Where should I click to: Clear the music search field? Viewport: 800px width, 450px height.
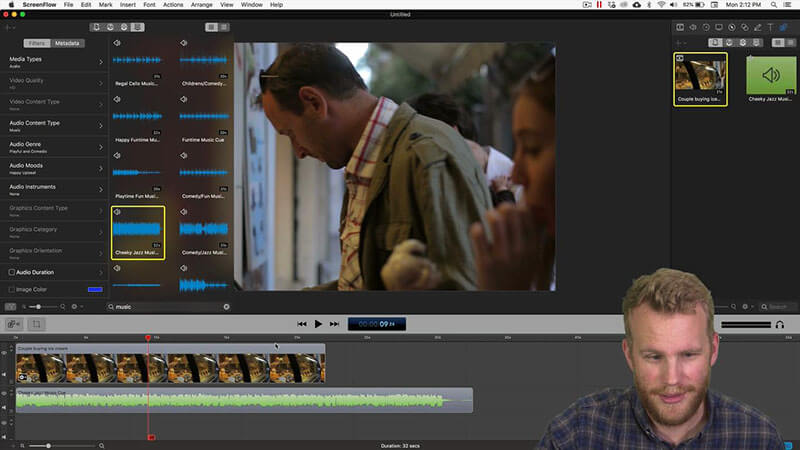pos(227,307)
